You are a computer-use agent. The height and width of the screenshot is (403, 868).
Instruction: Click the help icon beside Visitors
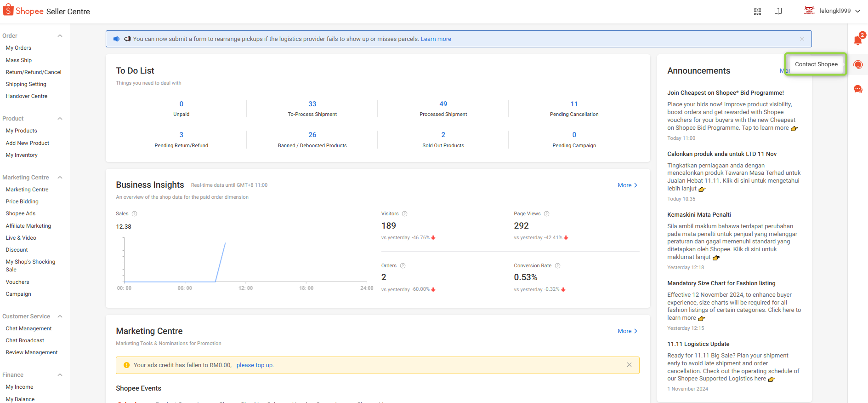pos(405,213)
